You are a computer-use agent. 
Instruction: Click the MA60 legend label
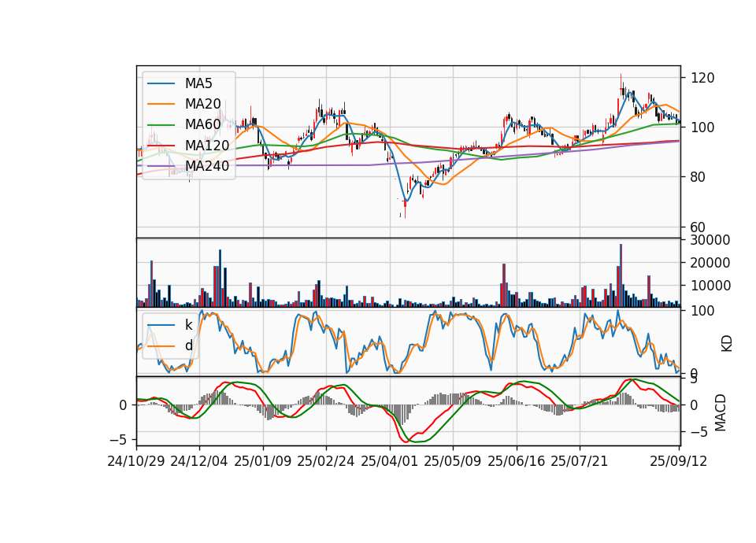[202, 124]
